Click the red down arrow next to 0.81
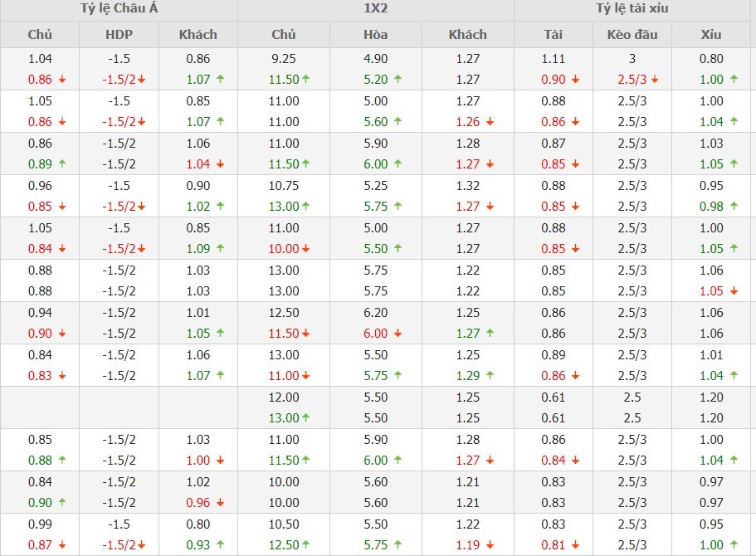The image size is (756, 556). (x=575, y=545)
